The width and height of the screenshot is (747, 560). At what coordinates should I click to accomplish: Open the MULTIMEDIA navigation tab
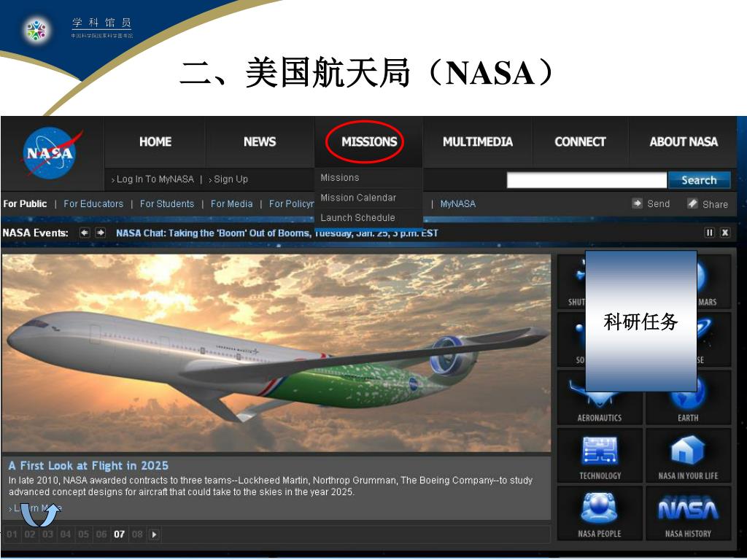pyautogui.click(x=477, y=142)
